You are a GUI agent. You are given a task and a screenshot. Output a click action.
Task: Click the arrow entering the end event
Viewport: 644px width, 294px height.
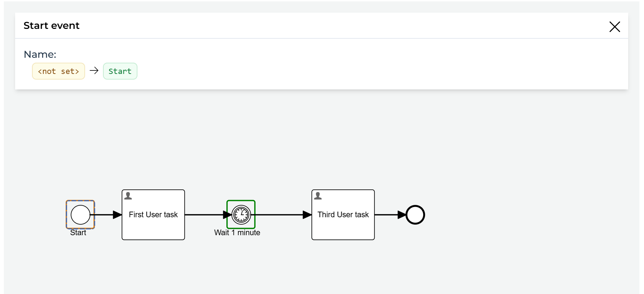pyautogui.click(x=390, y=214)
